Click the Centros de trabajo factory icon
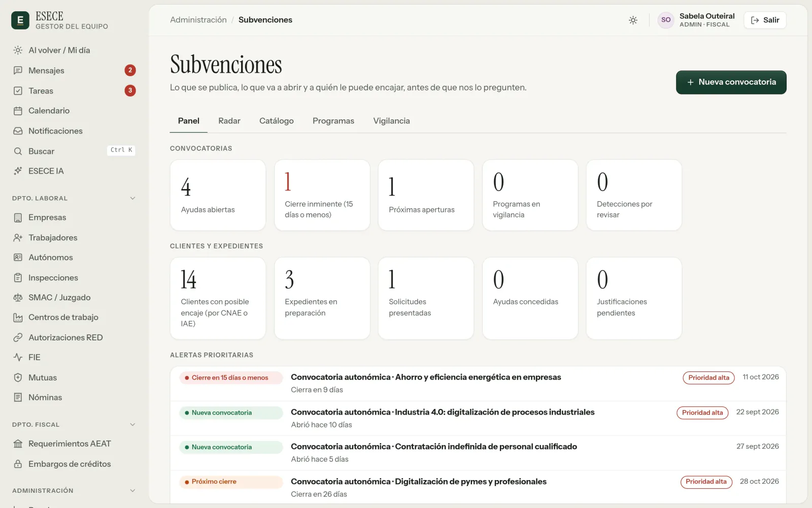Image resolution: width=812 pixels, height=508 pixels. [18, 317]
